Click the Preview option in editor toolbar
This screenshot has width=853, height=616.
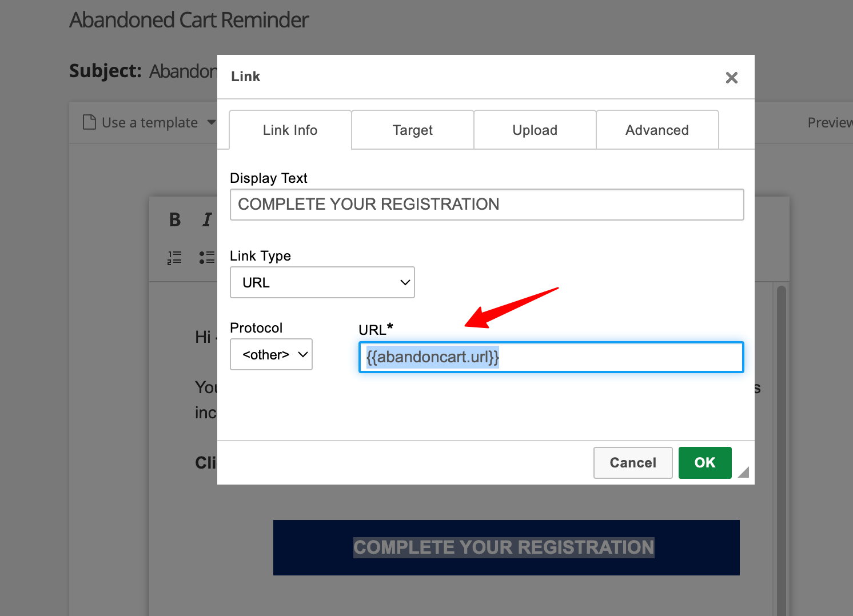pyautogui.click(x=830, y=122)
